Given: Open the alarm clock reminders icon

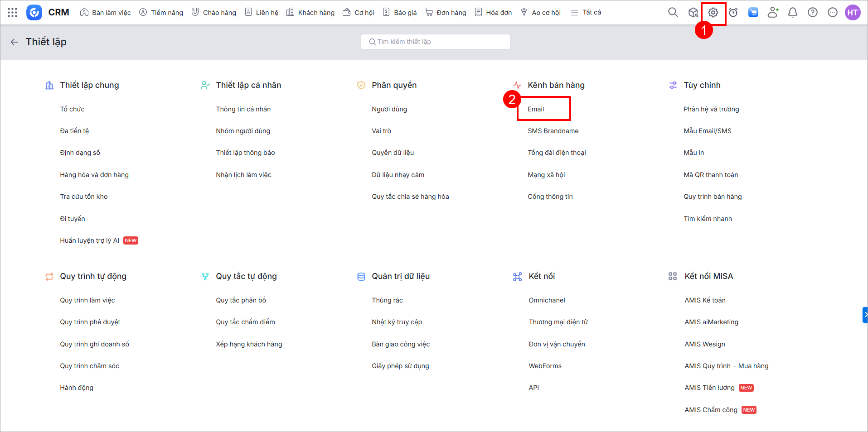Looking at the screenshot, I should point(733,12).
